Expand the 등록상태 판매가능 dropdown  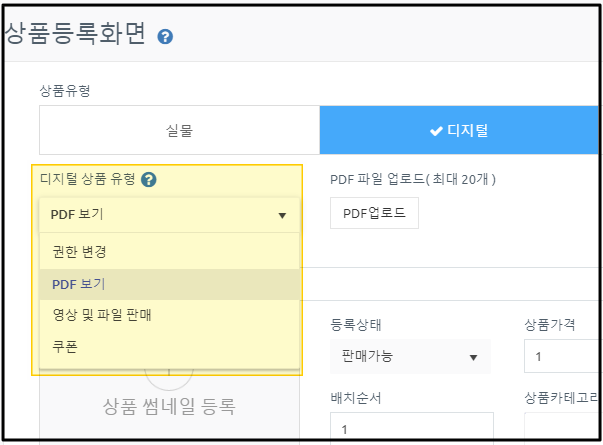pyautogui.click(x=408, y=356)
